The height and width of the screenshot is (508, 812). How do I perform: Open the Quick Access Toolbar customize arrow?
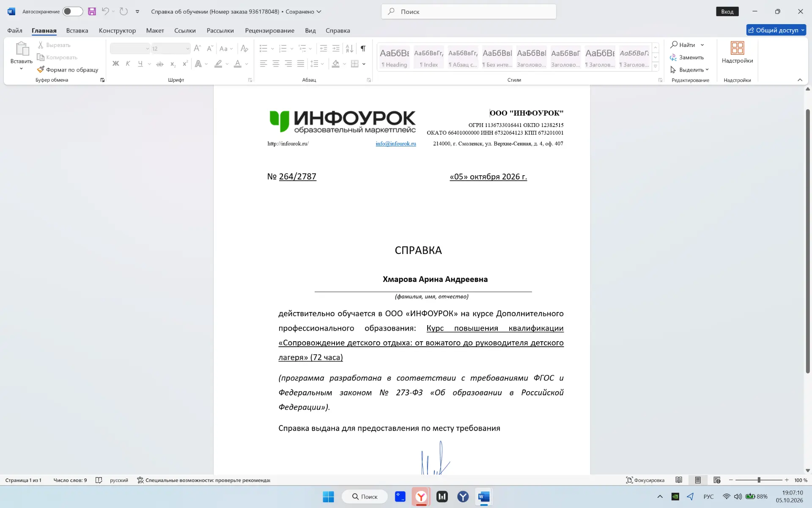[x=137, y=11]
